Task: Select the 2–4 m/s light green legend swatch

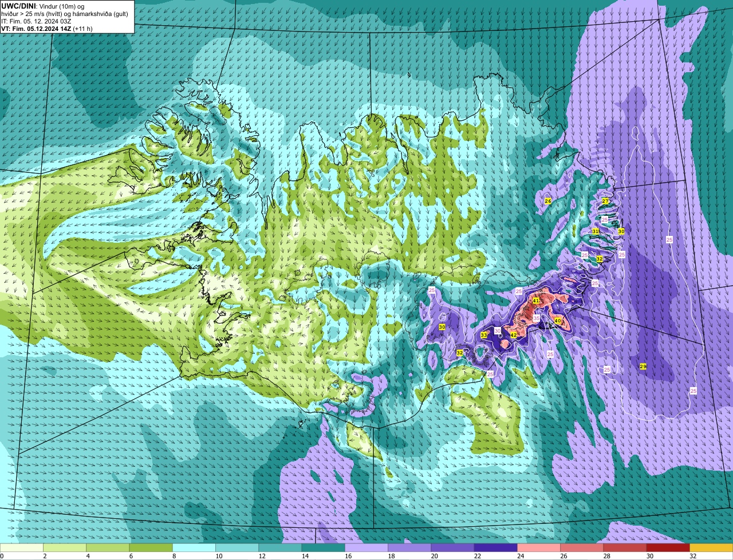Action: (65, 548)
